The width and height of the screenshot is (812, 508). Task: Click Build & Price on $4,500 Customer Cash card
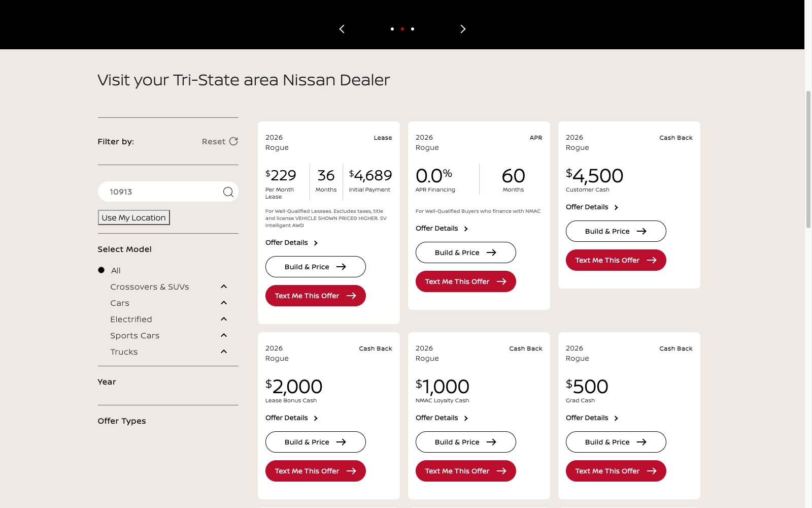coord(616,231)
